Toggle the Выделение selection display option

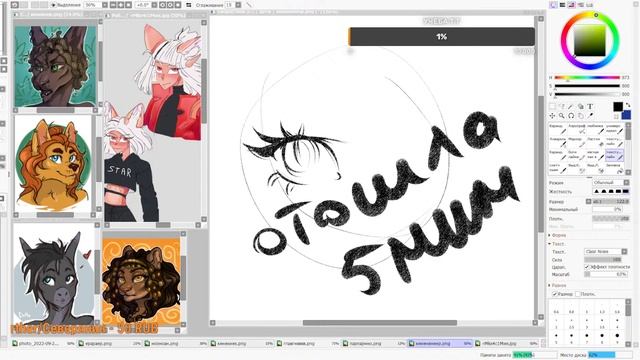click(65, 5)
